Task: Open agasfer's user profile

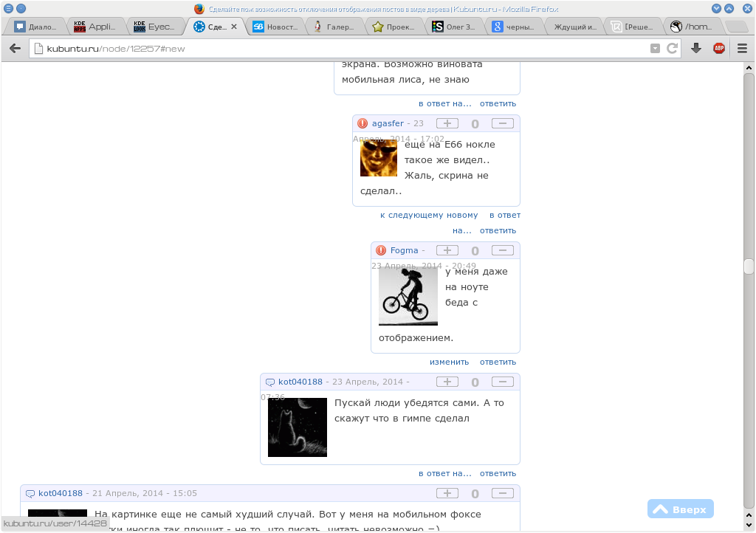Action: [388, 123]
